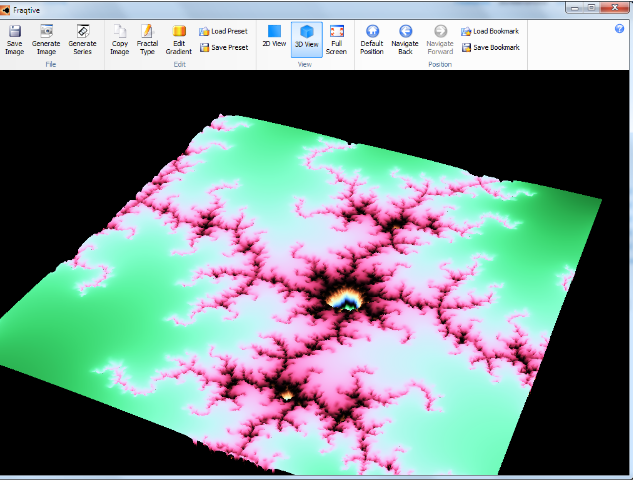This screenshot has width=633, height=480.
Task: Open the Load Bookmark option
Action: 490,31
